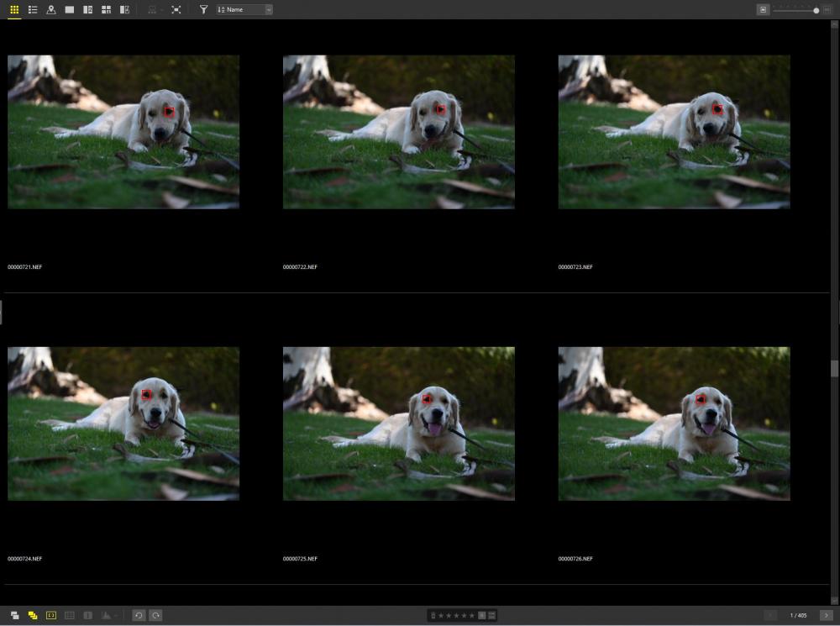This screenshot has height=626, width=840.
Task: Select thumbnail 00000722.NEF
Action: [398, 132]
